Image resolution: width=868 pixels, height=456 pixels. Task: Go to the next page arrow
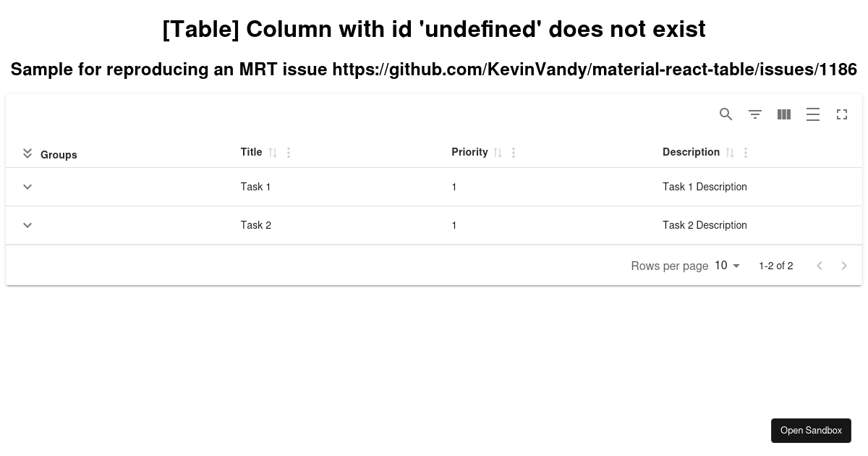coord(844,266)
